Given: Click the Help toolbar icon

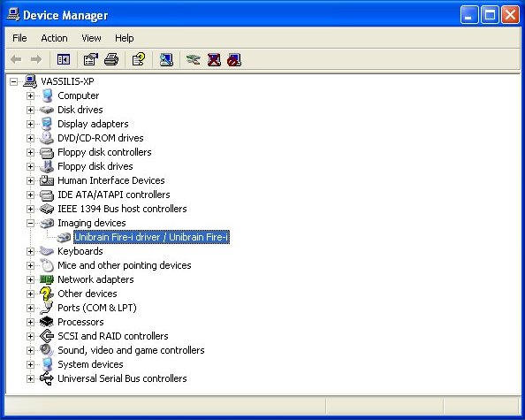Looking at the screenshot, I should click(139, 60).
